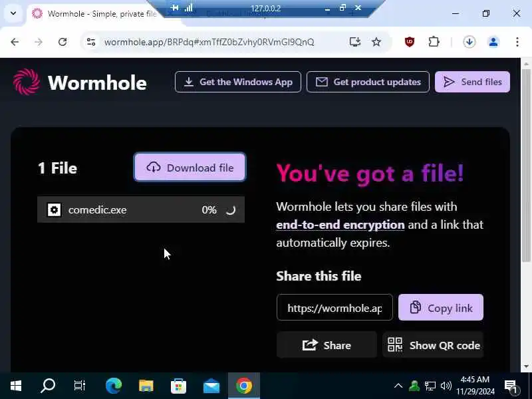
Task: Click the 0% download progress indicator
Action: pyautogui.click(x=209, y=209)
